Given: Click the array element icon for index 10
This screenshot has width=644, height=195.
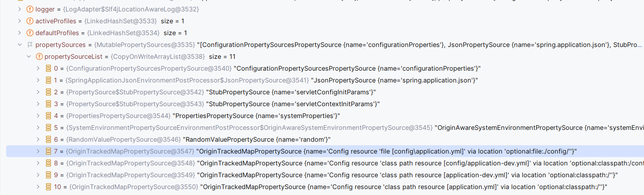Looking at the screenshot, I should coord(48,187).
